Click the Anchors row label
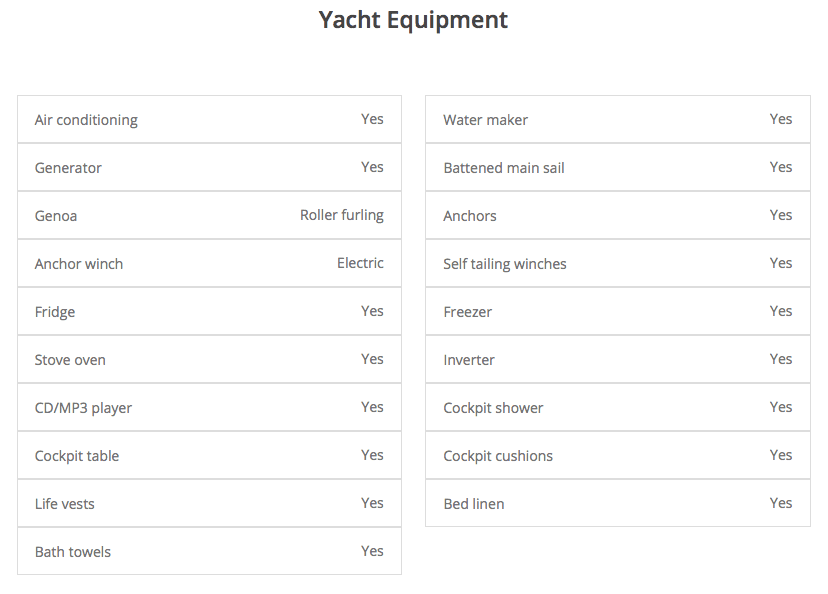828x594 pixels. pyautogui.click(x=470, y=216)
